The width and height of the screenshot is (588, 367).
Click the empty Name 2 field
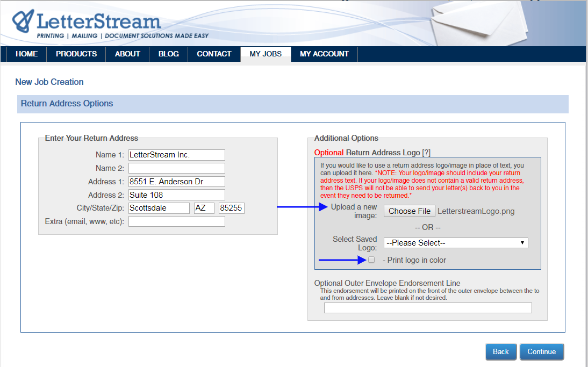[176, 168]
